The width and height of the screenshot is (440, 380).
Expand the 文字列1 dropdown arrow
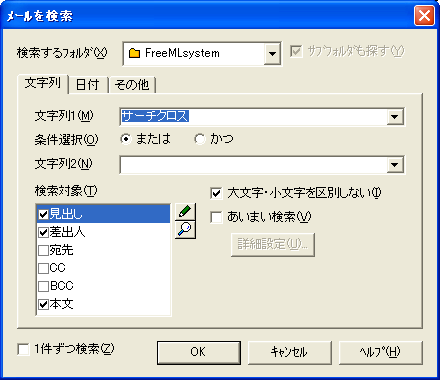395,117
